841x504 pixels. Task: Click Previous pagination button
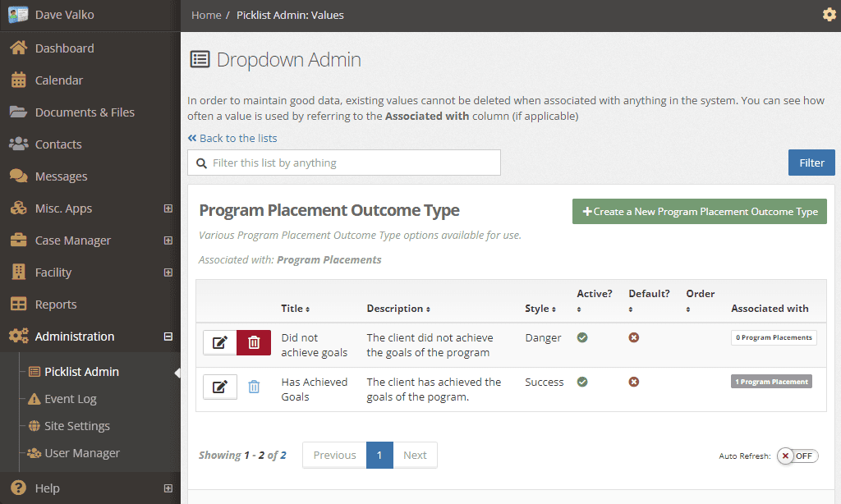334,456
